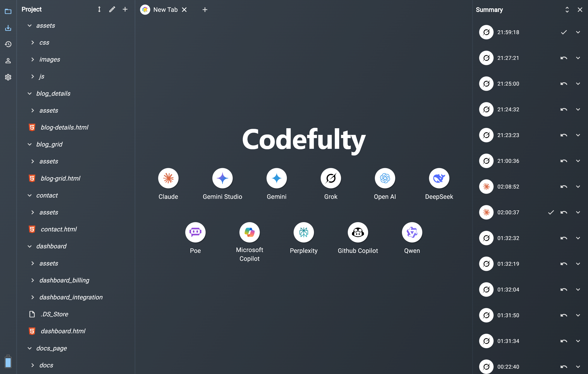
Task: Click the download icon in left sidebar
Action: [8, 28]
